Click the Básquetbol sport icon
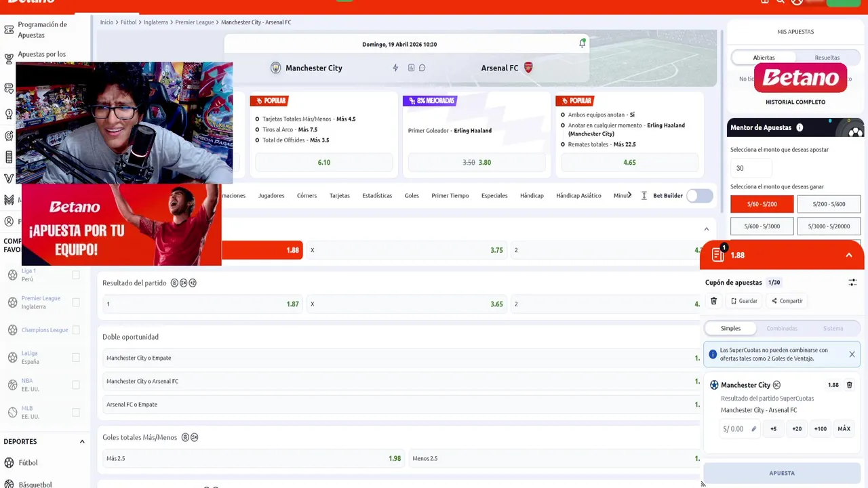868x488 pixels. tap(9, 484)
